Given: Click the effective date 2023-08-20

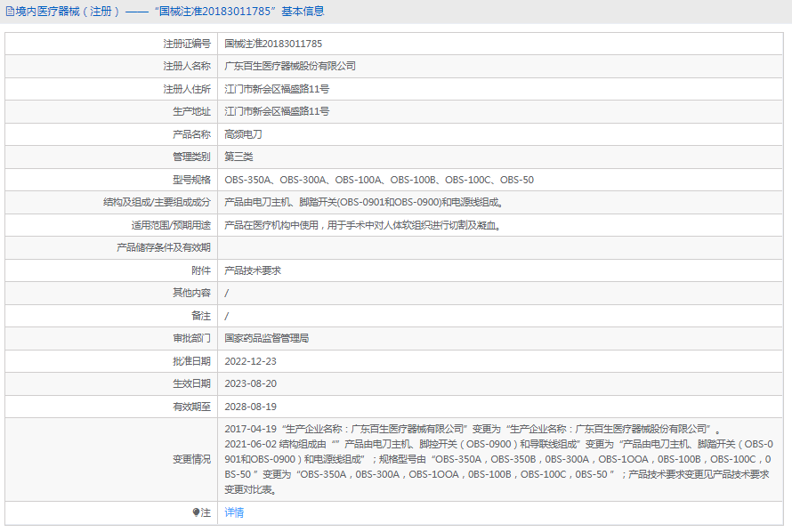Looking at the screenshot, I should tap(251, 383).
